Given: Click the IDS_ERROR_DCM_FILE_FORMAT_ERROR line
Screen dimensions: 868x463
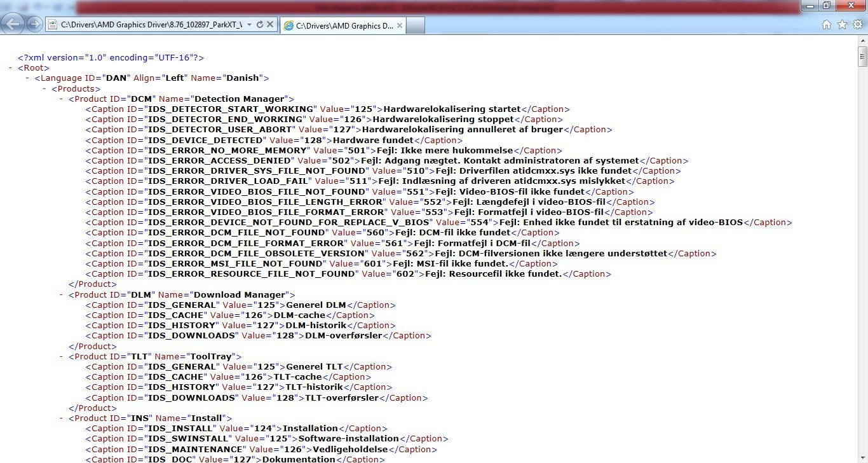Looking at the screenshot, I should (x=333, y=243).
